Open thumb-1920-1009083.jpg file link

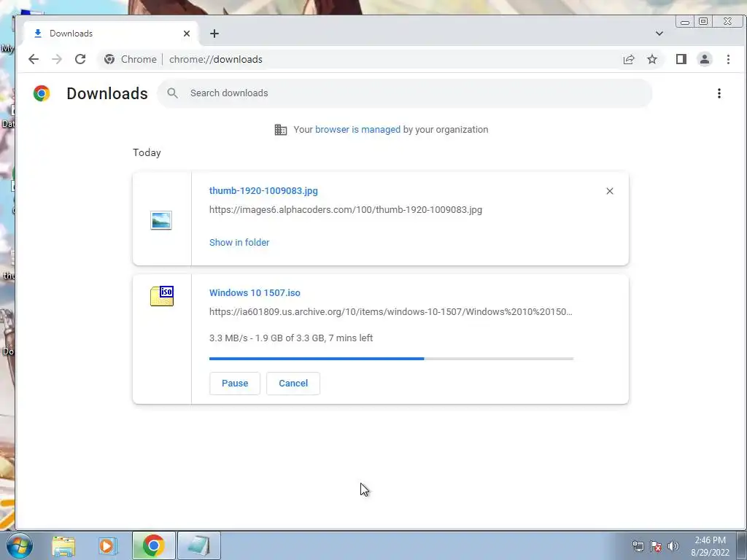[x=263, y=191]
